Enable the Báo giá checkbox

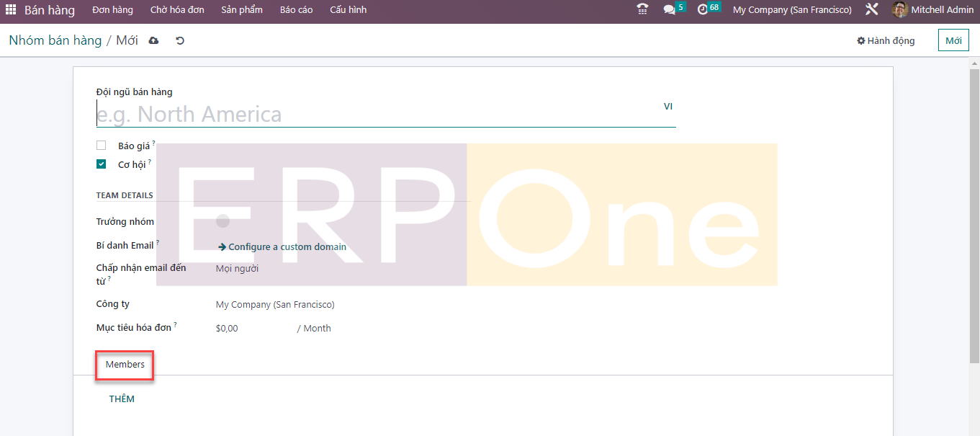[102, 146]
